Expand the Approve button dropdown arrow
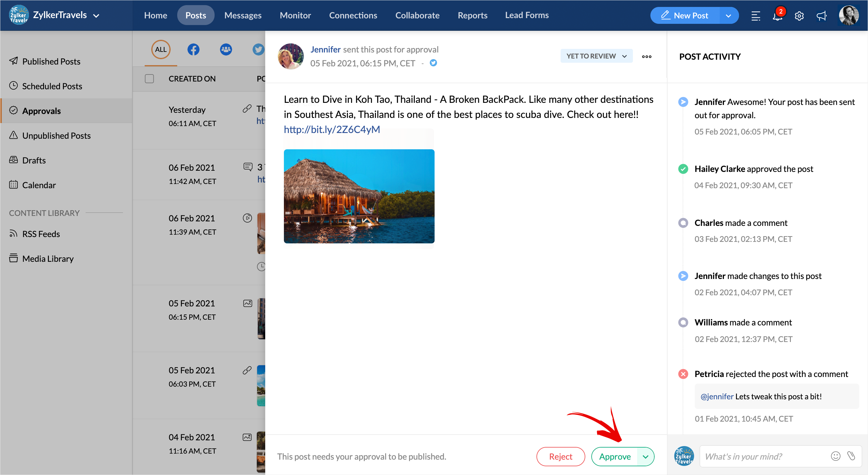 tap(645, 457)
